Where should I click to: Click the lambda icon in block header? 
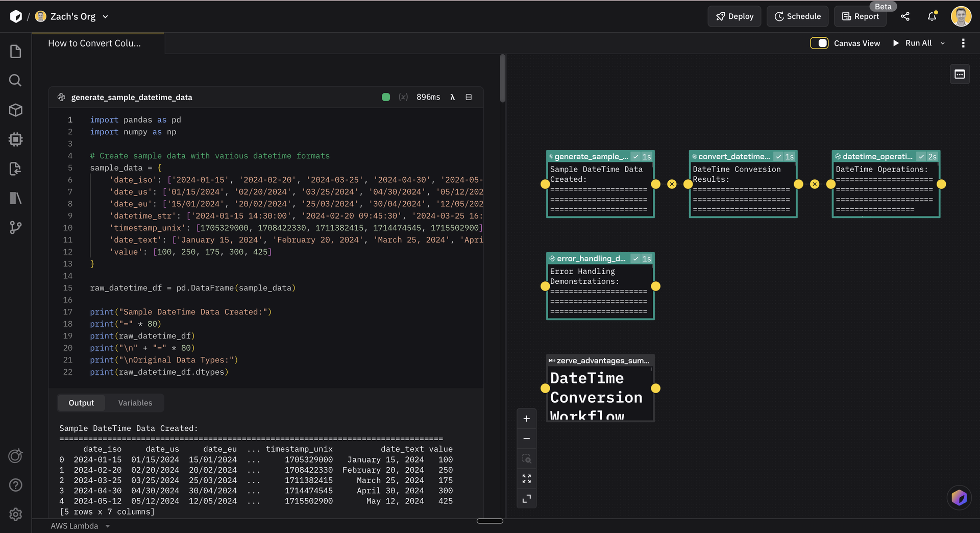click(x=452, y=97)
